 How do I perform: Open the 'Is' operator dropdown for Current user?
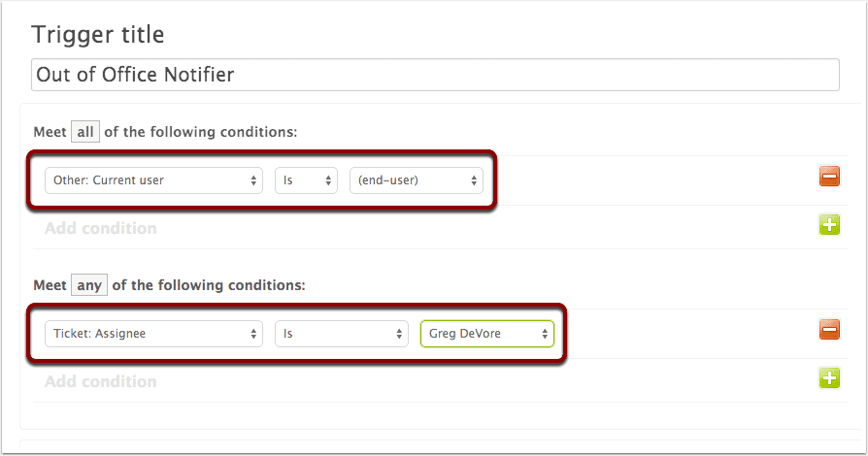click(306, 180)
